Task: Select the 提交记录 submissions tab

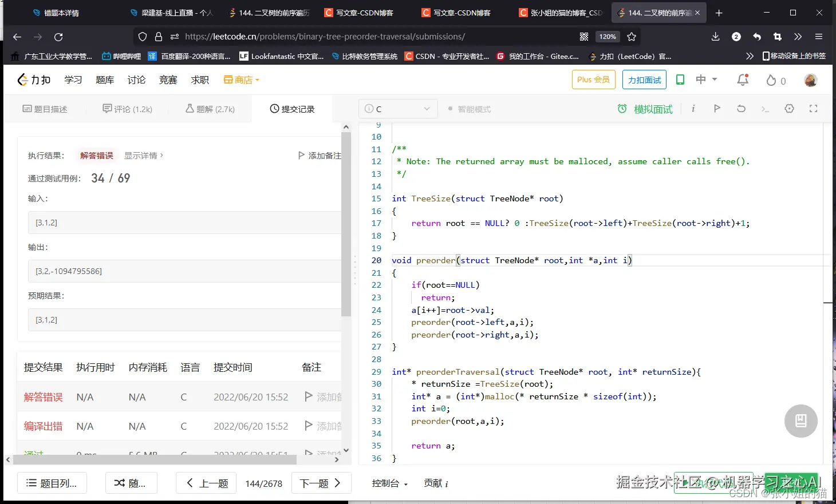Action: click(x=292, y=109)
